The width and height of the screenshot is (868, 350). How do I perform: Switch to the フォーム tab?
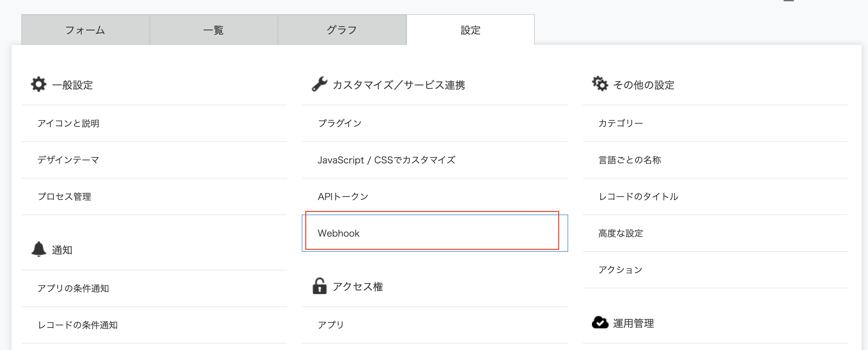[x=85, y=30]
